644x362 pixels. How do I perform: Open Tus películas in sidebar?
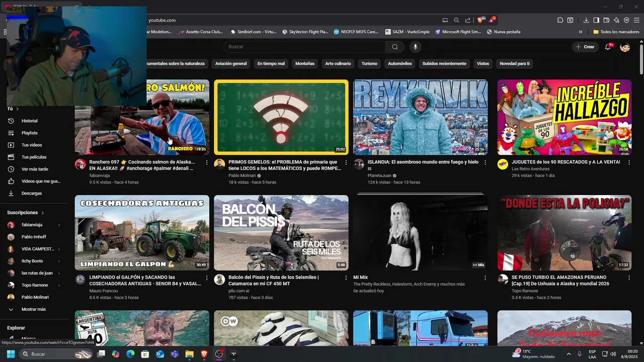(34, 157)
